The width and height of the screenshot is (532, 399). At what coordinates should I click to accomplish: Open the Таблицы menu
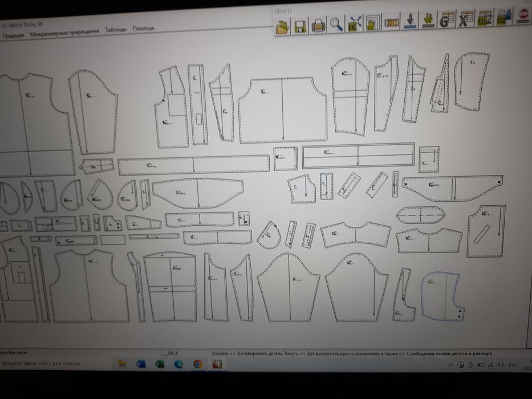(x=116, y=30)
